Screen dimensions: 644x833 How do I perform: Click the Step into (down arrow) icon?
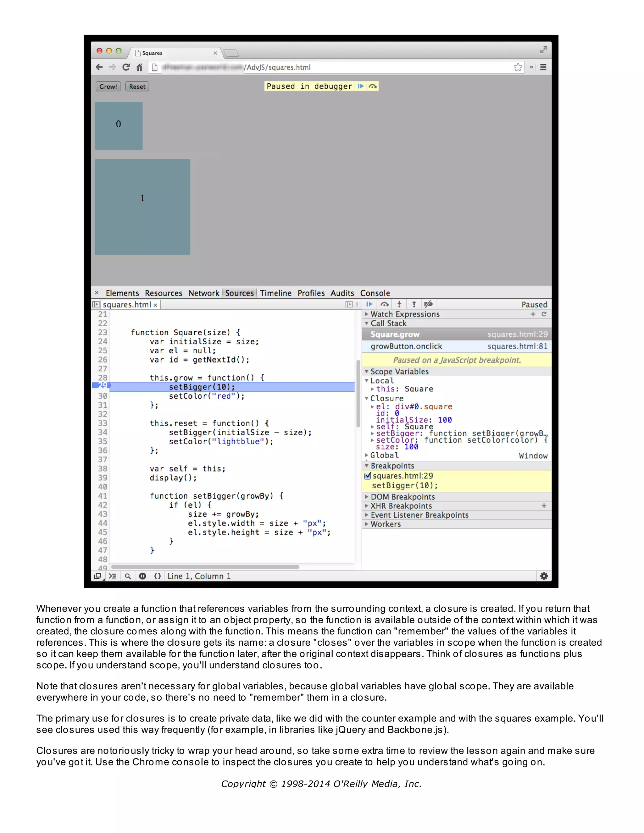[x=399, y=304]
